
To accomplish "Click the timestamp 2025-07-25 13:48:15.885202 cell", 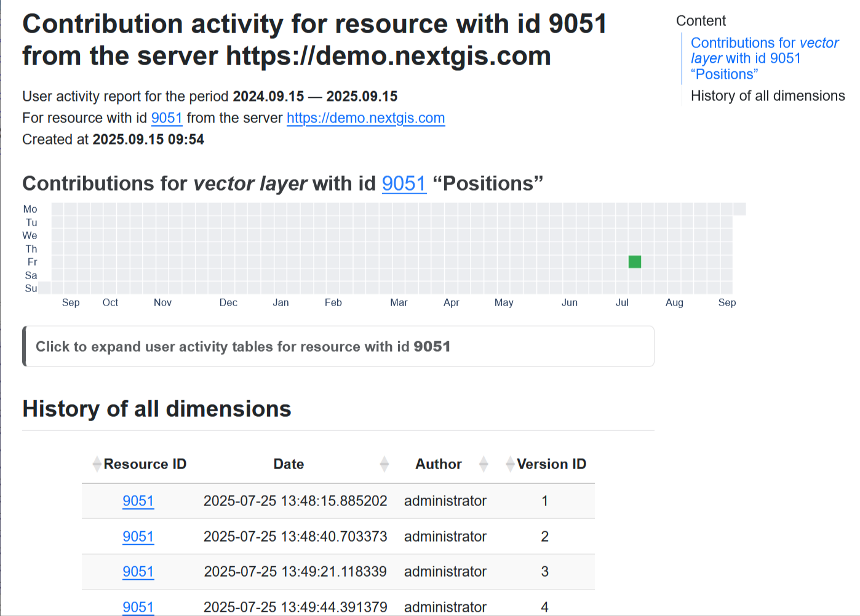I will coord(295,501).
